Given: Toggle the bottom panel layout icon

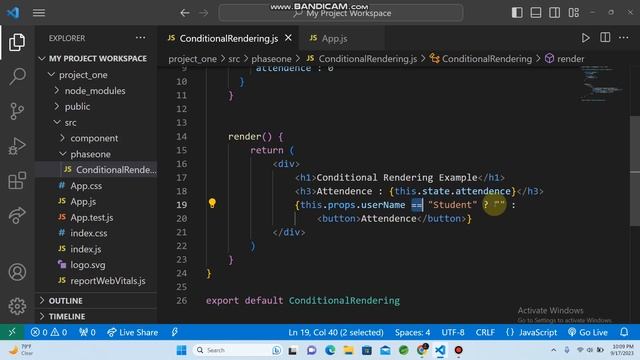Looking at the screenshot, I should [536, 13].
